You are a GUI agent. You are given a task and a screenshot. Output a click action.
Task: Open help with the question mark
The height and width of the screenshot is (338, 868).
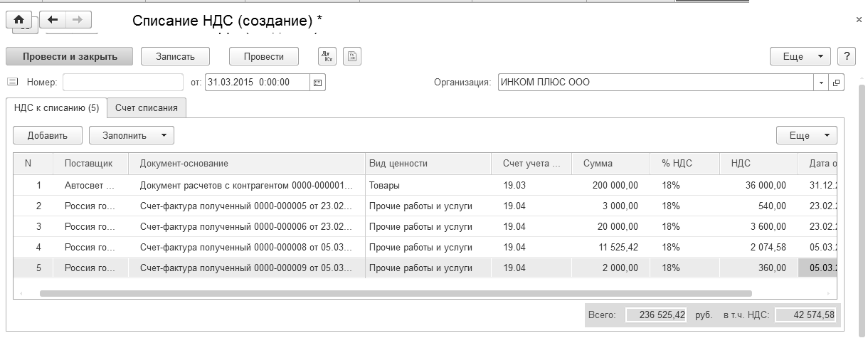pos(846,57)
